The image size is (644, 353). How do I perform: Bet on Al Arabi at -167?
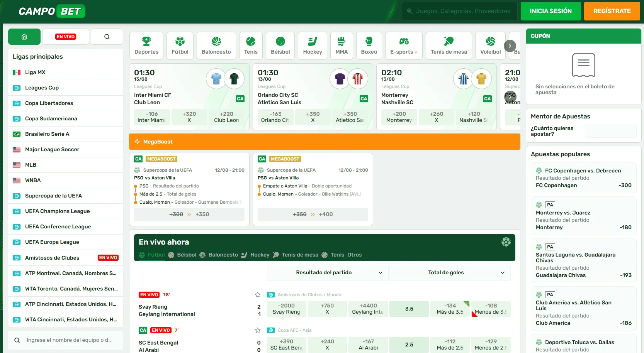tap(368, 345)
